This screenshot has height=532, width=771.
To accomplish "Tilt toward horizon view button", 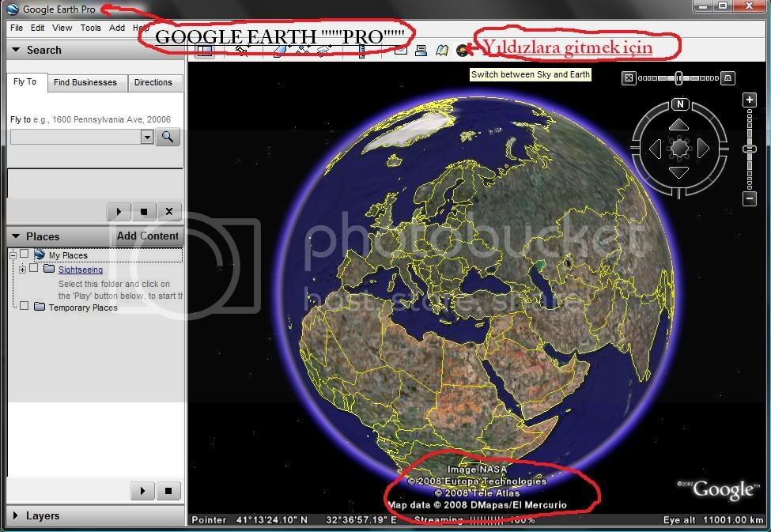I will coord(728,78).
